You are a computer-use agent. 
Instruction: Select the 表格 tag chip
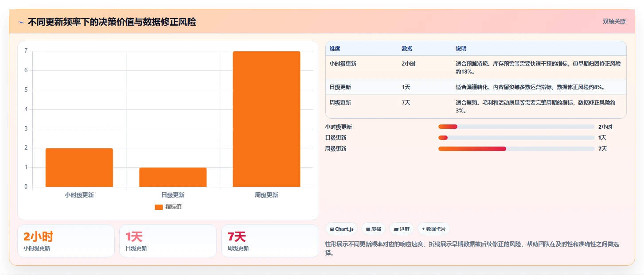tap(373, 229)
